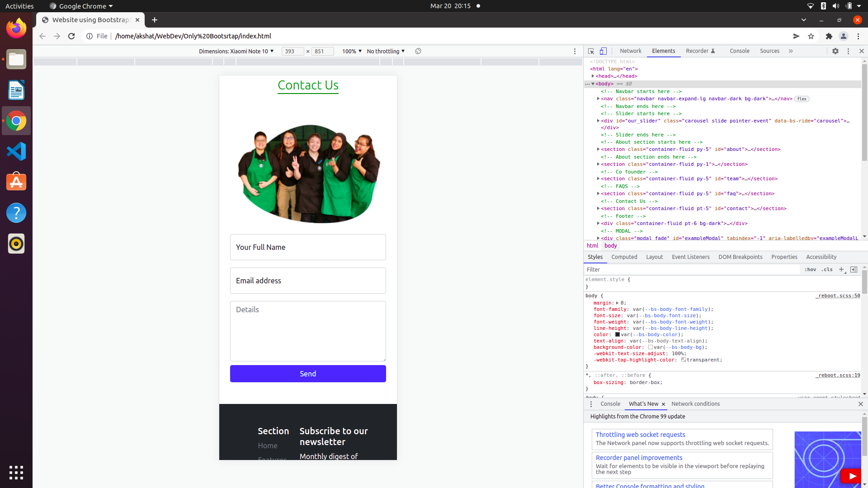Open the Dimensions Xiaomi Note 10 dropdown
Viewport: 868px width, 488px height.
point(236,51)
